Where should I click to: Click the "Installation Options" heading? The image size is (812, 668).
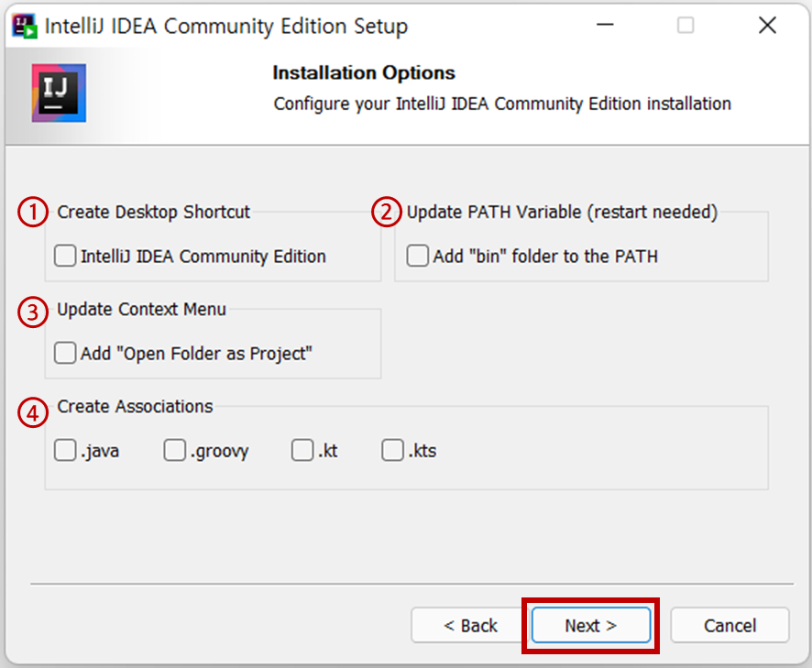364,73
